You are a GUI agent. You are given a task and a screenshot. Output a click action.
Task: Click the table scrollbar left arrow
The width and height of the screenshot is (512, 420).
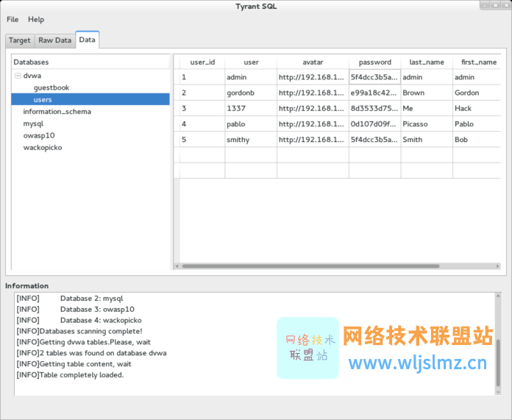[x=177, y=266]
